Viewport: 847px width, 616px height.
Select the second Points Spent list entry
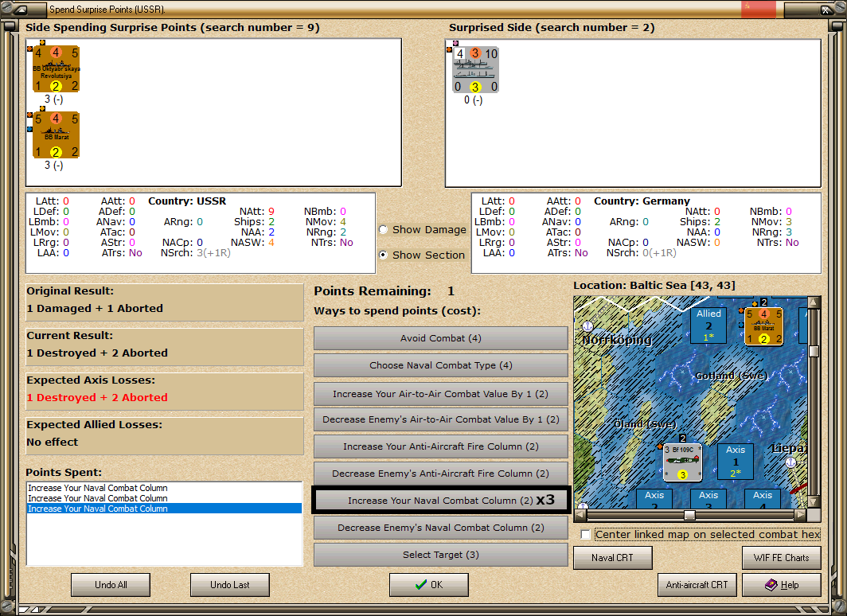coord(164,498)
